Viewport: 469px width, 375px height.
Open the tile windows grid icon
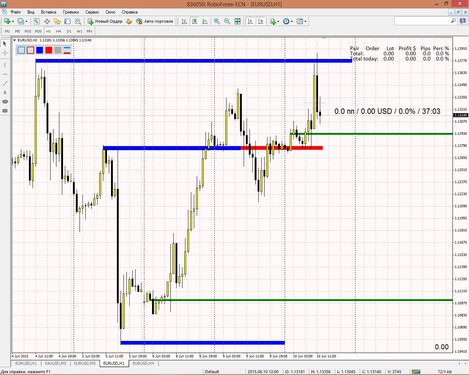[237, 21]
